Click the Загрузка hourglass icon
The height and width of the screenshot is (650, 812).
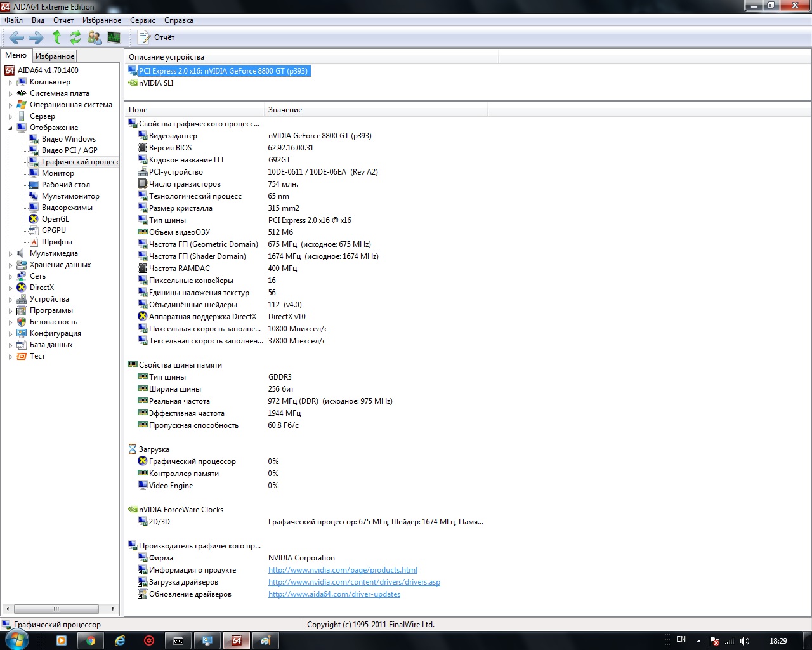click(x=133, y=449)
